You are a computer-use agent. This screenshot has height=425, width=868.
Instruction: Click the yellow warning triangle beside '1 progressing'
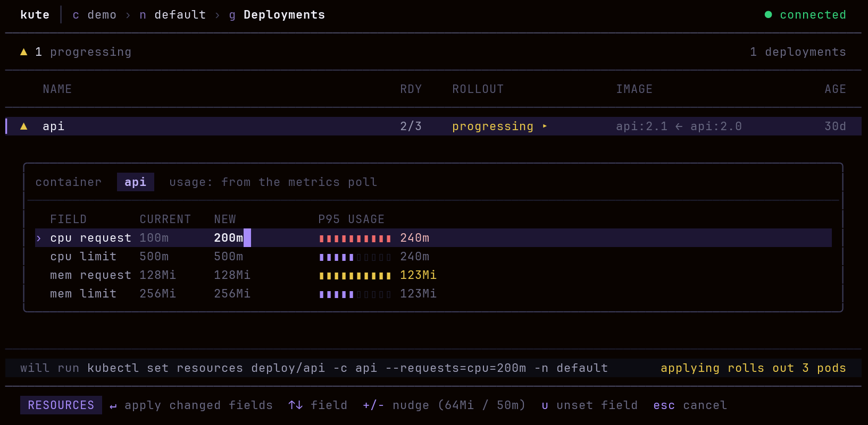pos(23,52)
